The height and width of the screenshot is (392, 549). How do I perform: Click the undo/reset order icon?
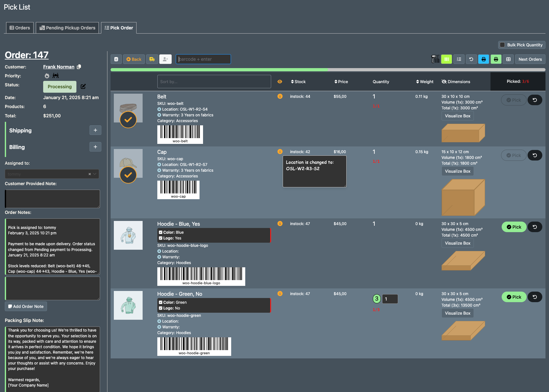click(x=471, y=59)
